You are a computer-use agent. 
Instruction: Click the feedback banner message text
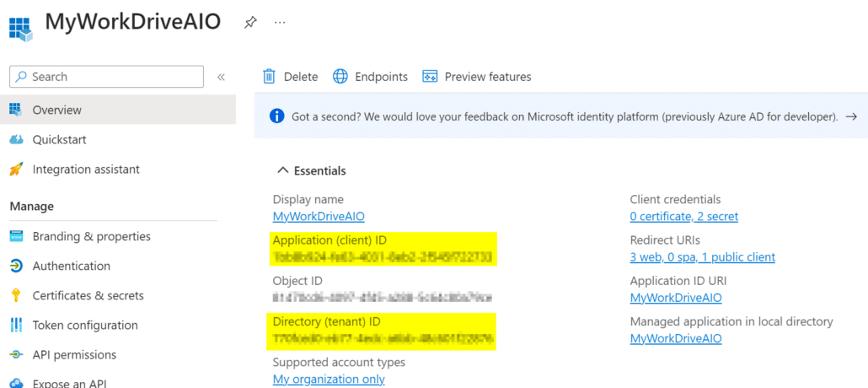tap(565, 117)
